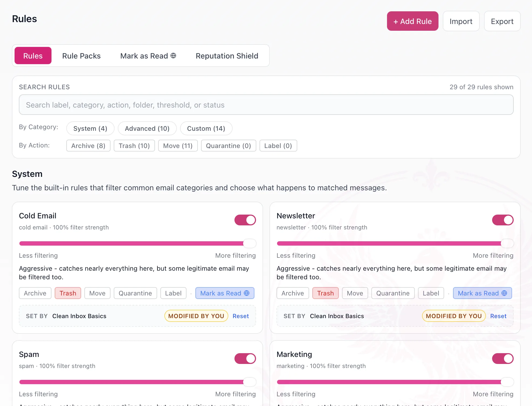This screenshot has width=532, height=406.
Task: Toggle Mark as Read on Cold Email card
Action: tap(225, 293)
